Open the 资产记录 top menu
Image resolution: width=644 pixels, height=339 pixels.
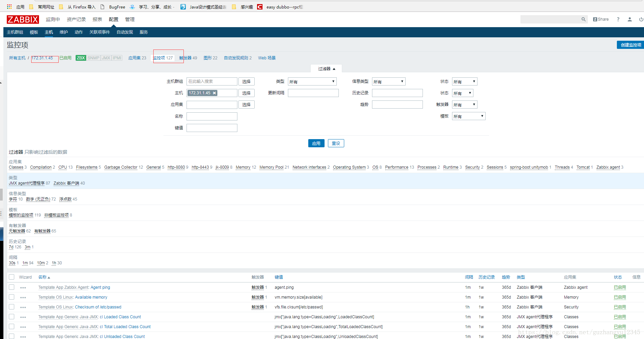(76, 19)
